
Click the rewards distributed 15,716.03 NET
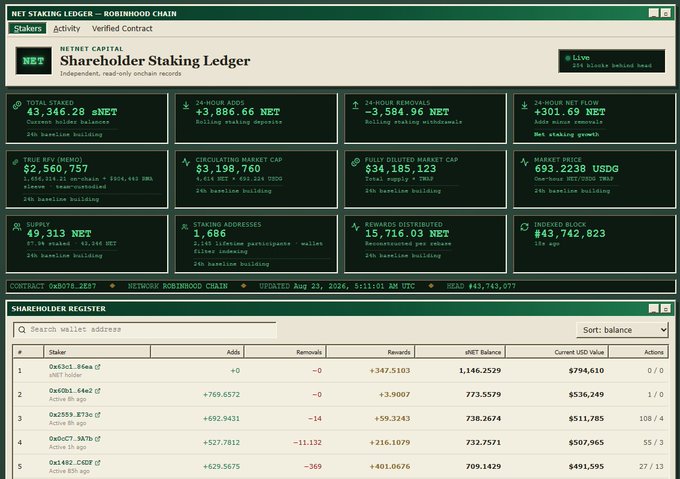tap(407, 234)
